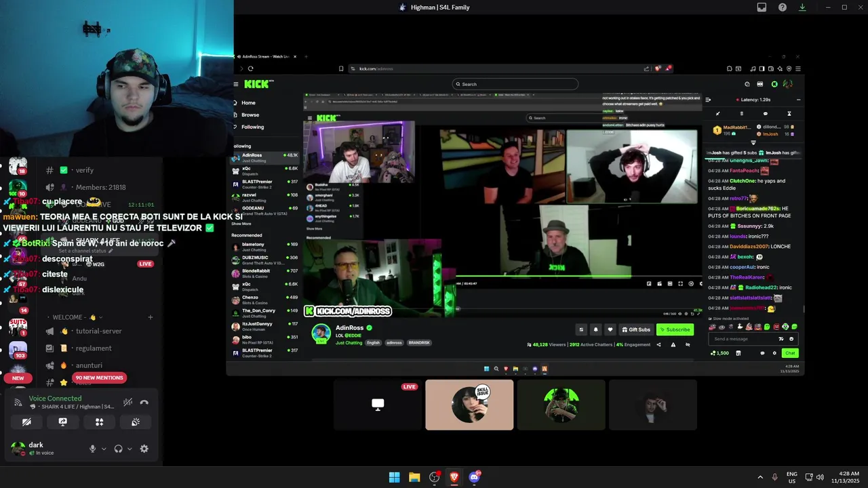Screen dimensions: 868x488
Task: Open Browse in Kick sidebar
Action: (250, 115)
